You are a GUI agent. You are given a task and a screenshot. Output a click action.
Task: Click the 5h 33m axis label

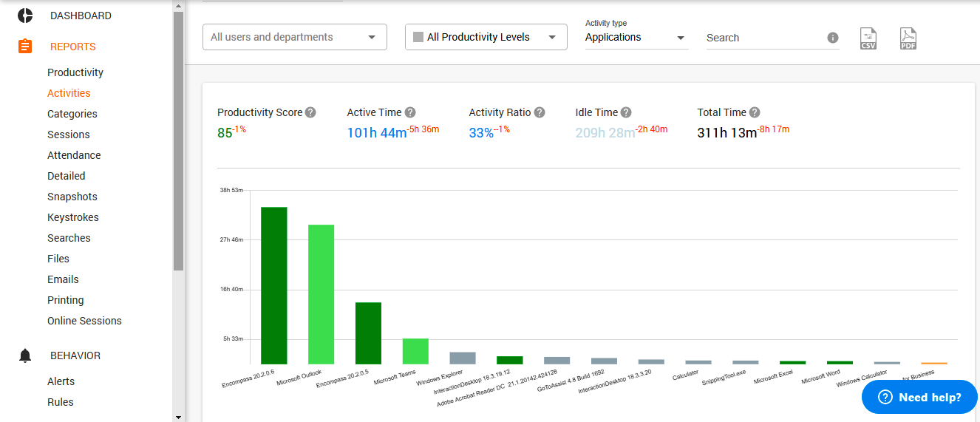(233, 339)
